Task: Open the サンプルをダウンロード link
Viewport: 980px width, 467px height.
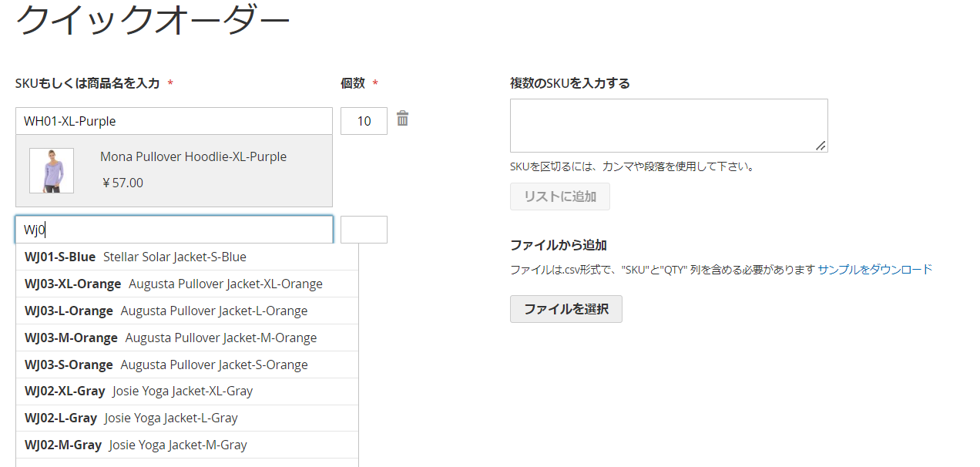Action: [x=874, y=269]
